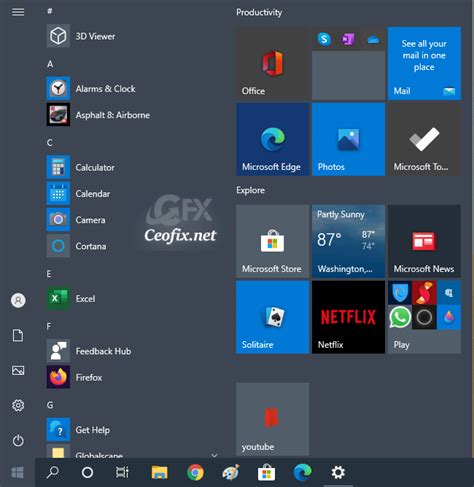Launch the Solitaire tile
Viewport: 474px width, 487px height.
[272, 317]
